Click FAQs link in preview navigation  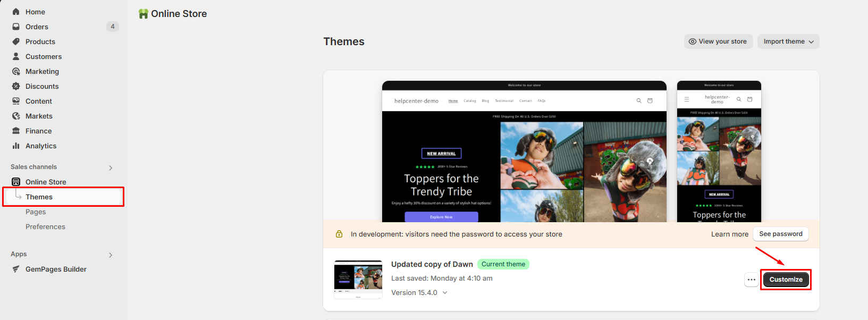tap(542, 100)
